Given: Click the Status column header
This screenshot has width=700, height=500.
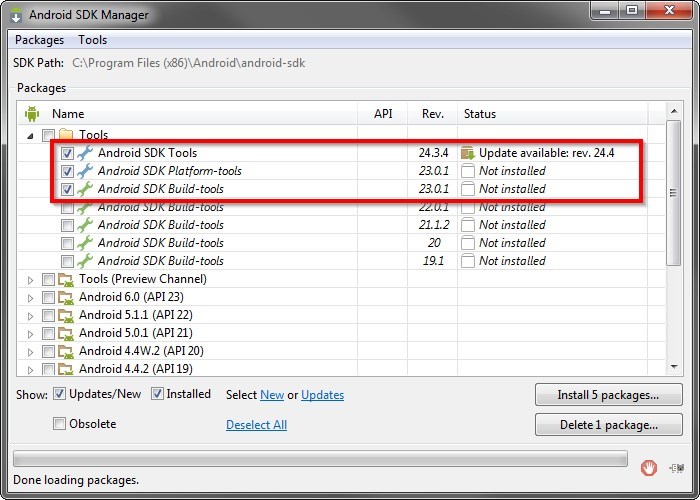Looking at the screenshot, I should pos(553,113).
